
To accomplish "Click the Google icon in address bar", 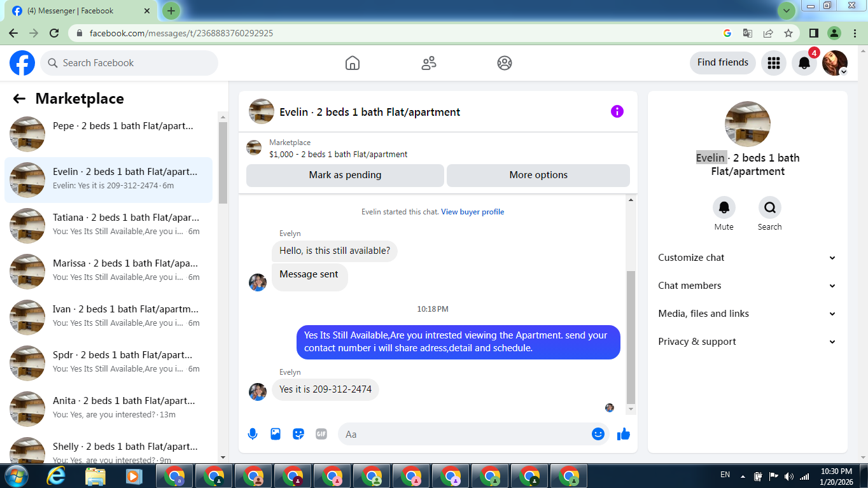I will tap(727, 33).
